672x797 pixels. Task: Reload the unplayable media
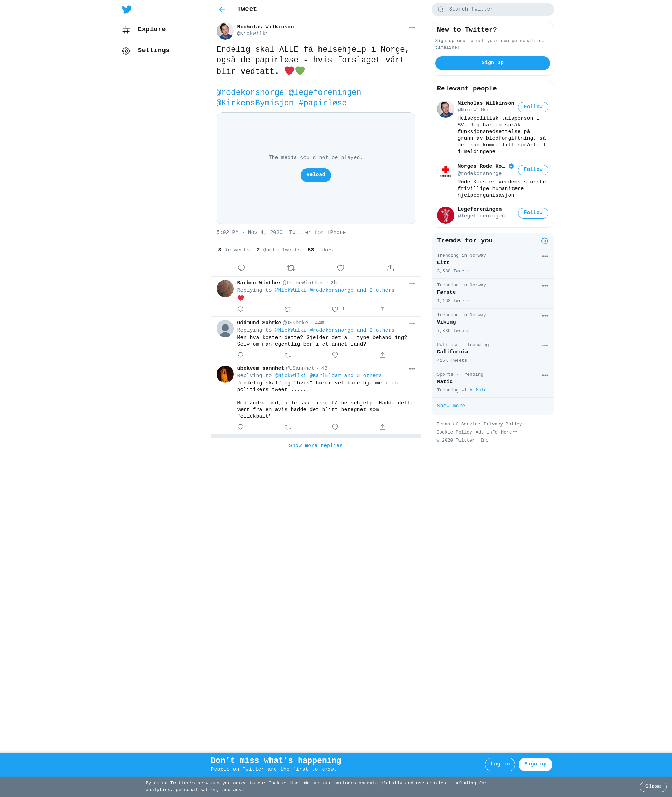tap(315, 175)
